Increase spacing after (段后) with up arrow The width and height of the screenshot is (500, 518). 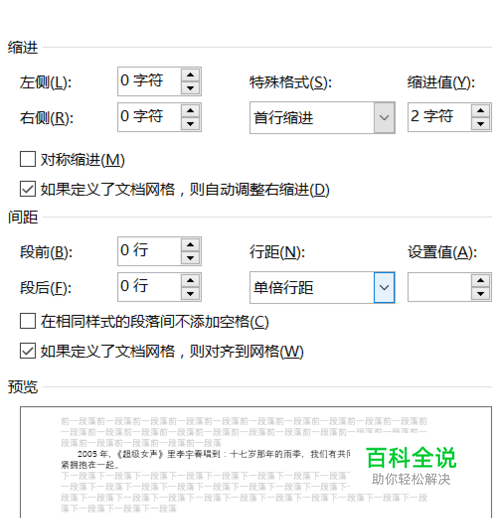click(x=190, y=280)
